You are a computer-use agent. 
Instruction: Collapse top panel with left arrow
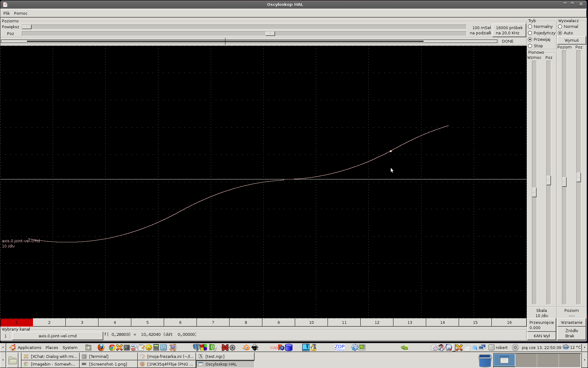click(x=3, y=347)
